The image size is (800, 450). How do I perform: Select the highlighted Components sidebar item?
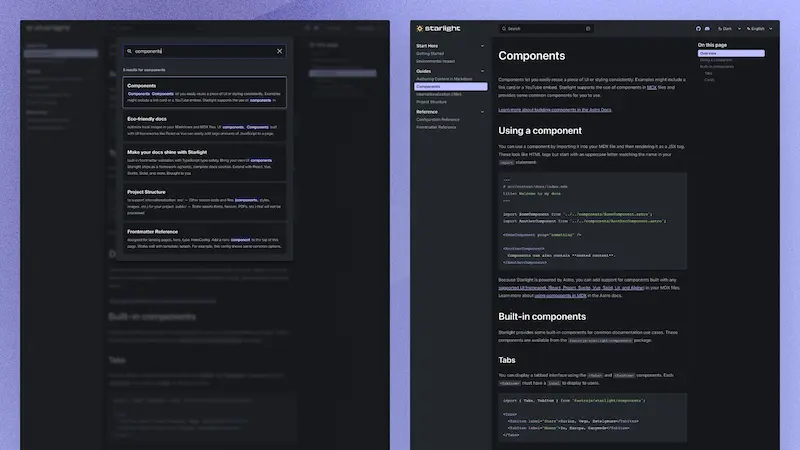tap(451, 87)
